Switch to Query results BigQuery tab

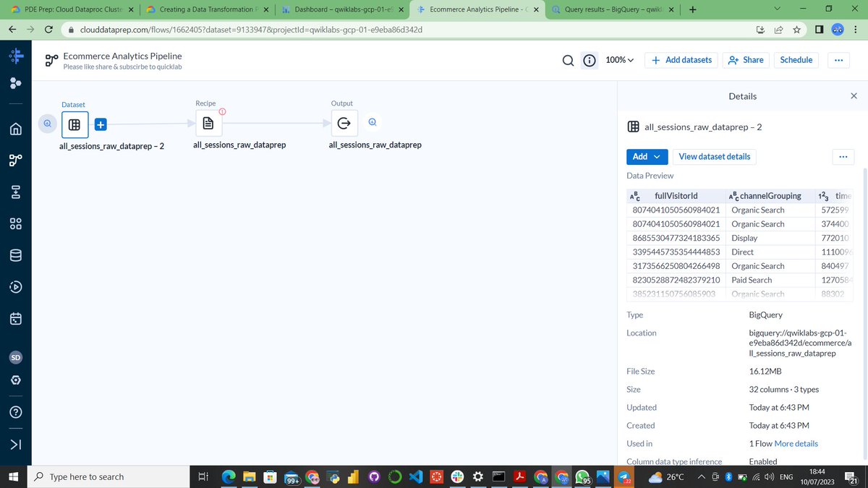611,10
